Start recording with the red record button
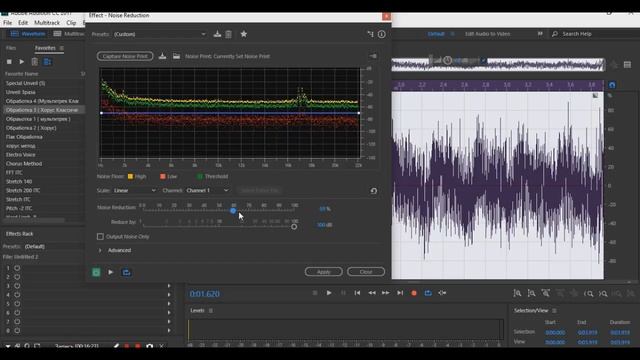 [414, 293]
